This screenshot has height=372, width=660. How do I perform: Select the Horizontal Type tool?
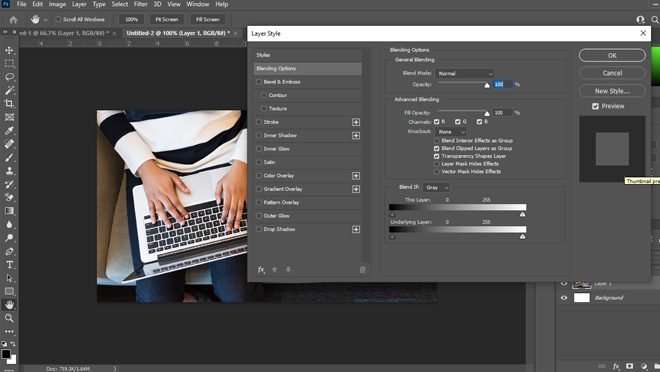point(9,265)
